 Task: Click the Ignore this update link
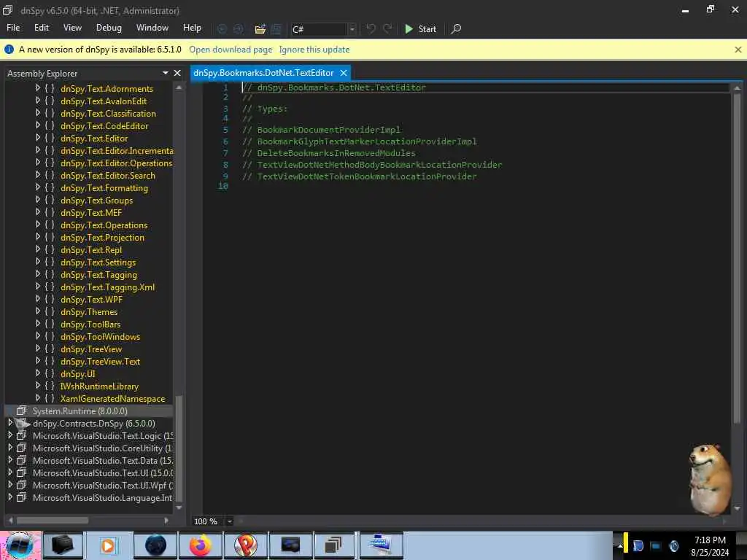(314, 50)
